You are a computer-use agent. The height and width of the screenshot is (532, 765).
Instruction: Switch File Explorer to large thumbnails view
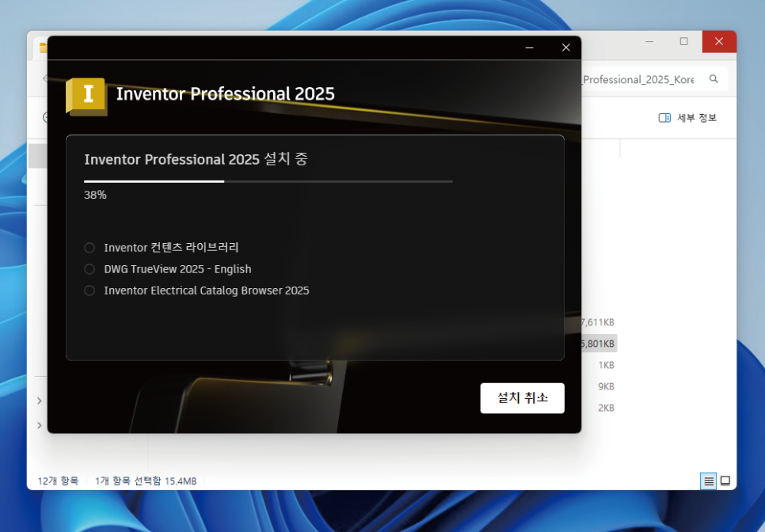tap(725, 481)
